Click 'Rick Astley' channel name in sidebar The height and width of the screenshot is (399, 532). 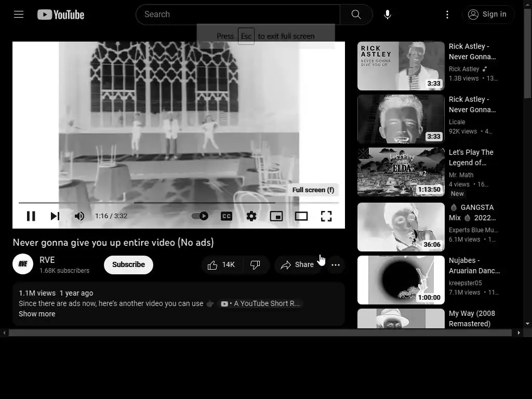pos(464,69)
